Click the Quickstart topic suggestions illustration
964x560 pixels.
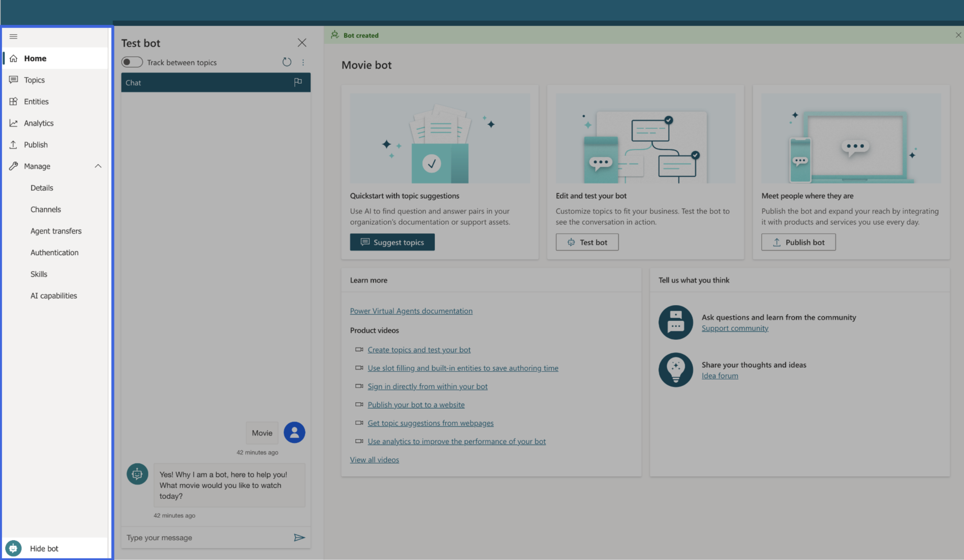pyautogui.click(x=440, y=138)
